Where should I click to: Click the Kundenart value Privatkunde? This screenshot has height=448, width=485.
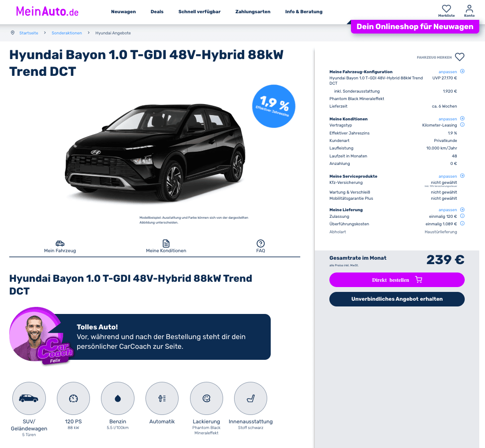445,141
